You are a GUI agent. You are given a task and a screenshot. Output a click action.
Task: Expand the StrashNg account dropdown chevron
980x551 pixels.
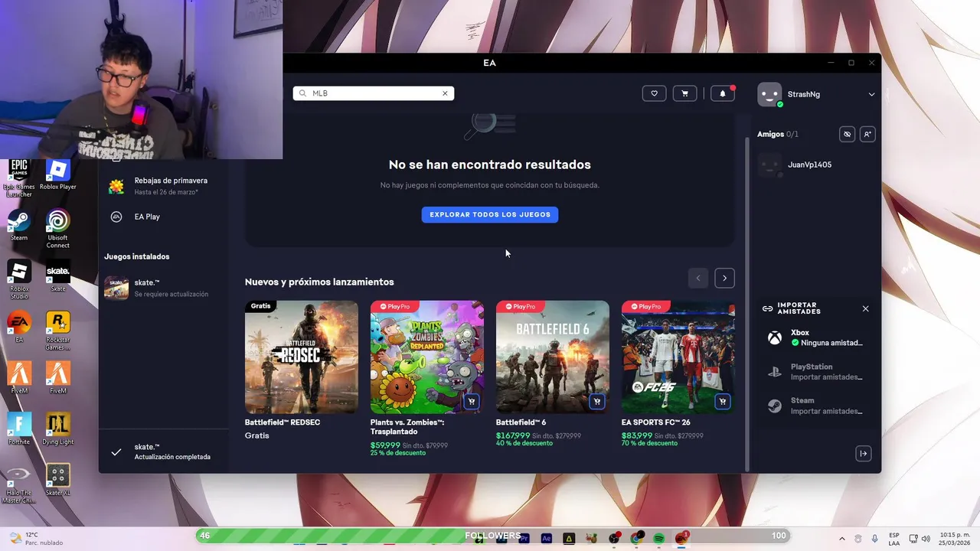point(871,95)
